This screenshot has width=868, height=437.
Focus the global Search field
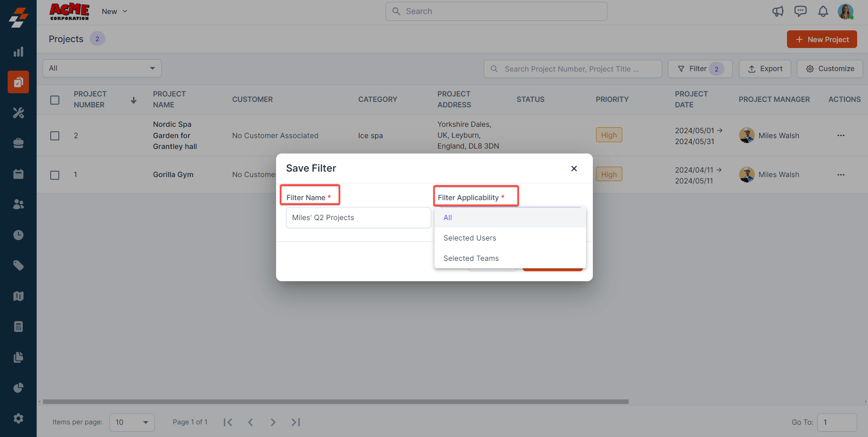tap(496, 11)
